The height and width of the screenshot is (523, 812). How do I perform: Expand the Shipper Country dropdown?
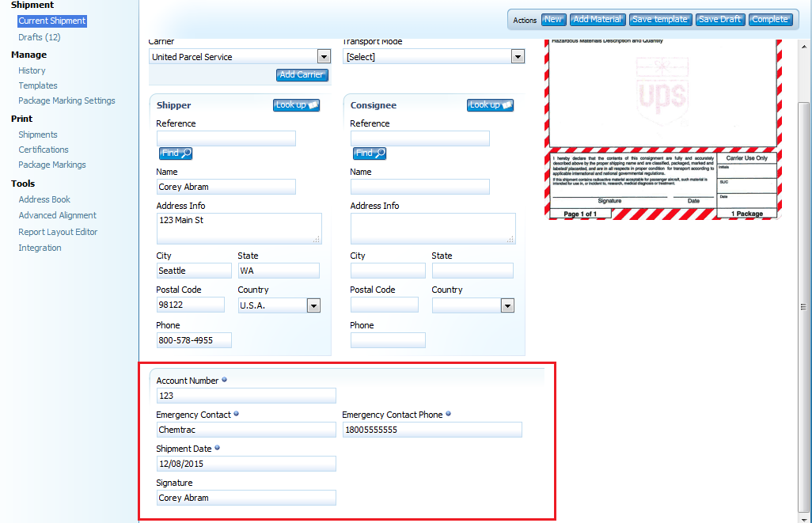pyautogui.click(x=313, y=305)
